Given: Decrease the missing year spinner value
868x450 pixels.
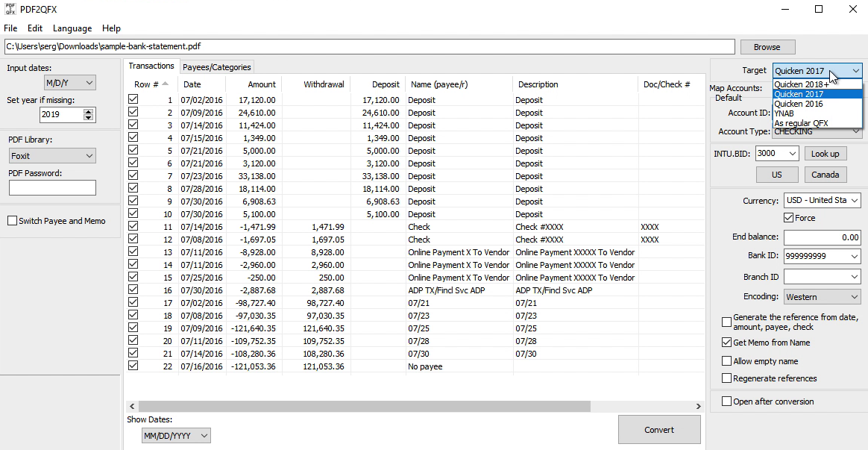Looking at the screenshot, I should tap(89, 117).
